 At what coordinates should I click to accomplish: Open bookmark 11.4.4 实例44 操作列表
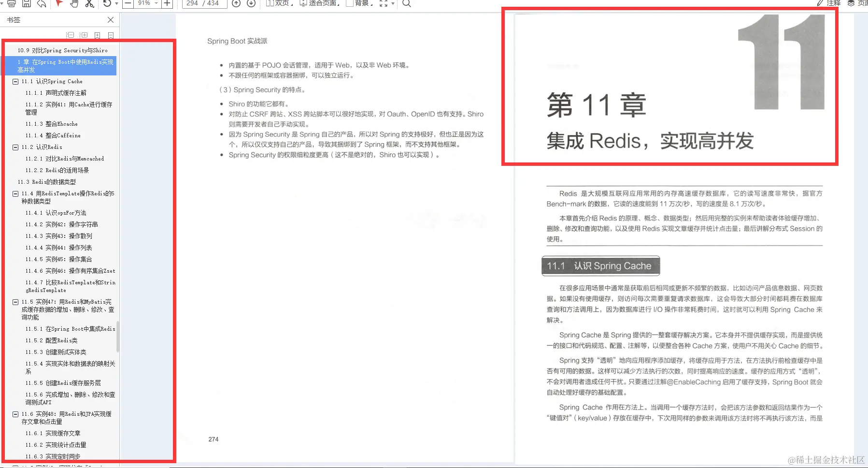(x=59, y=248)
